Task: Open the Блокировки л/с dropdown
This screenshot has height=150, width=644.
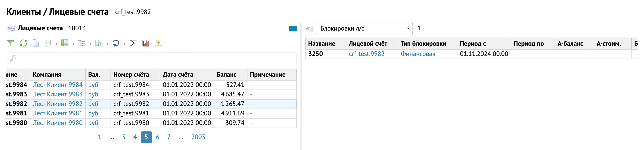Action: tap(364, 28)
